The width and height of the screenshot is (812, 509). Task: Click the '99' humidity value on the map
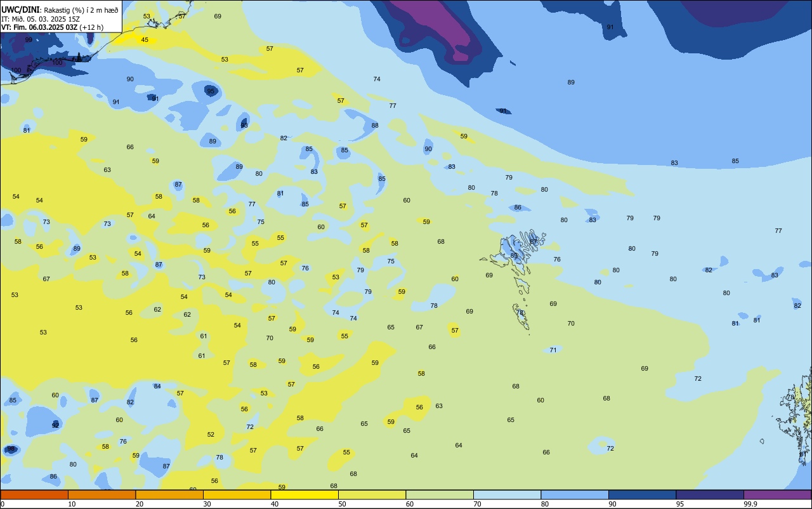29,40
